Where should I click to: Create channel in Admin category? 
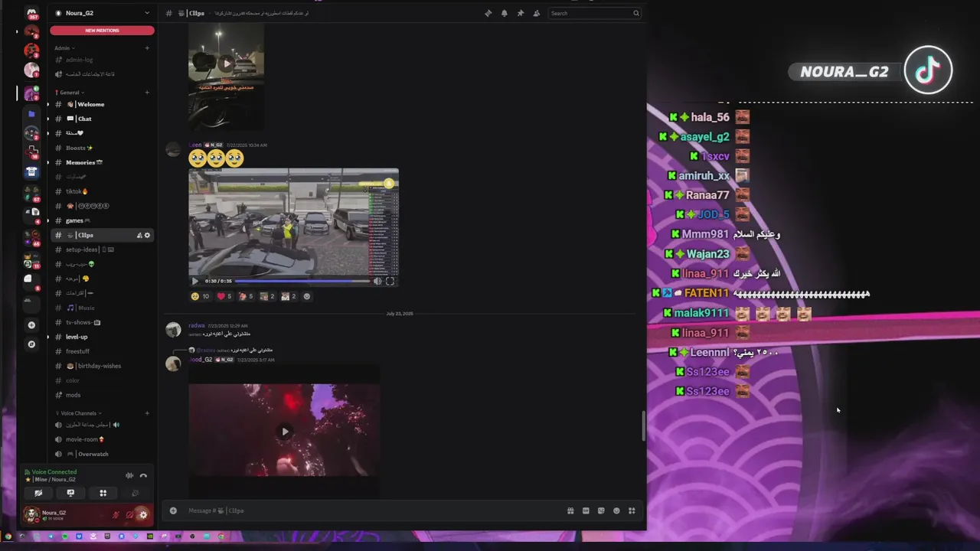(x=147, y=48)
